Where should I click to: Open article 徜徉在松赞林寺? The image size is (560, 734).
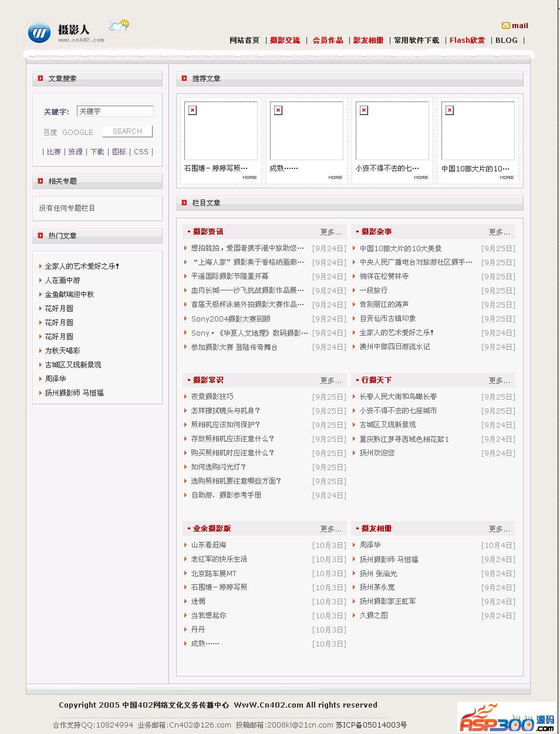pyautogui.click(x=384, y=276)
